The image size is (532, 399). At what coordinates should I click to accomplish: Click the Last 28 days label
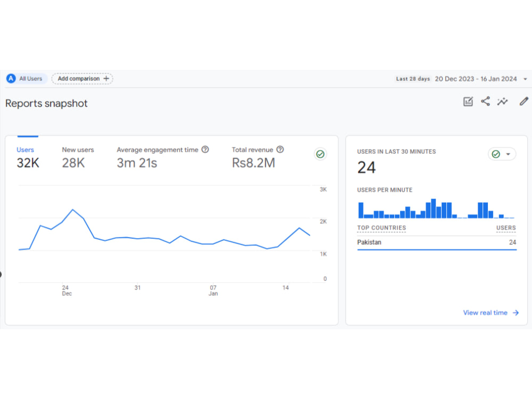(413, 79)
